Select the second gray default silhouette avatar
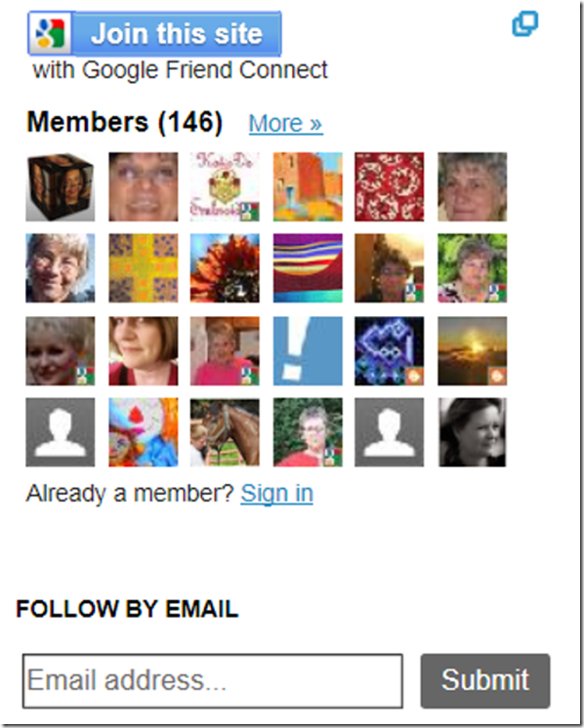The image size is (584, 728). click(x=390, y=432)
